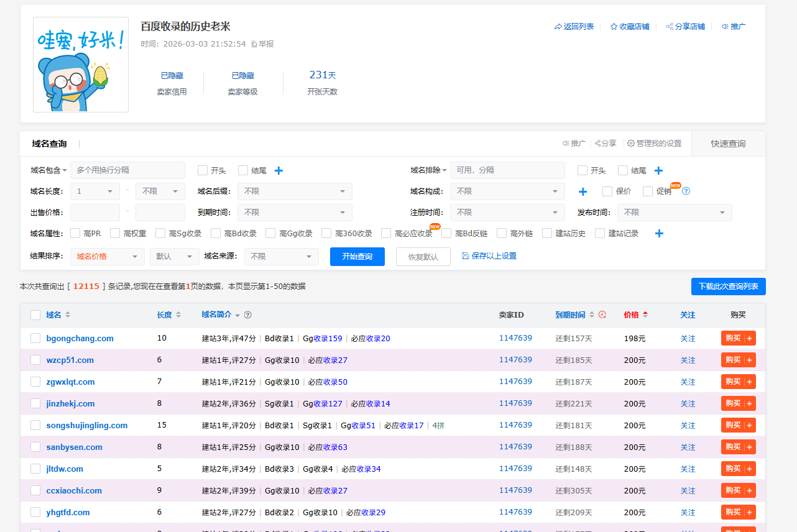Tick the 保价 checkbox

(607, 191)
